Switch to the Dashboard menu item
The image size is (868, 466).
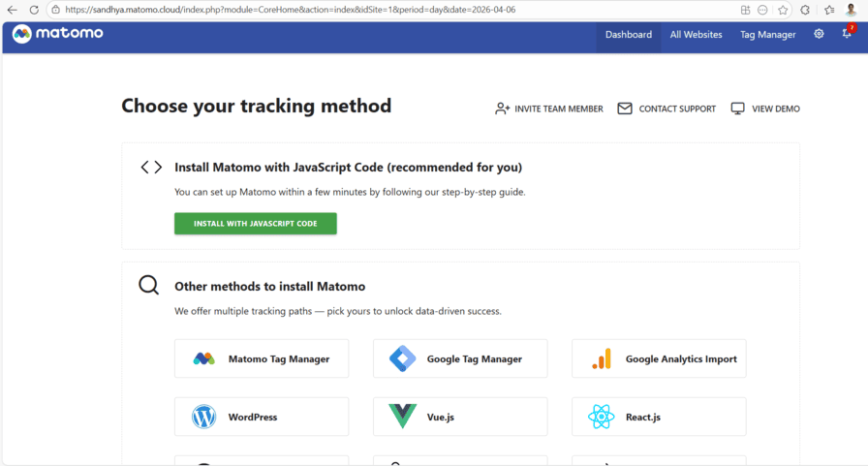click(629, 34)
